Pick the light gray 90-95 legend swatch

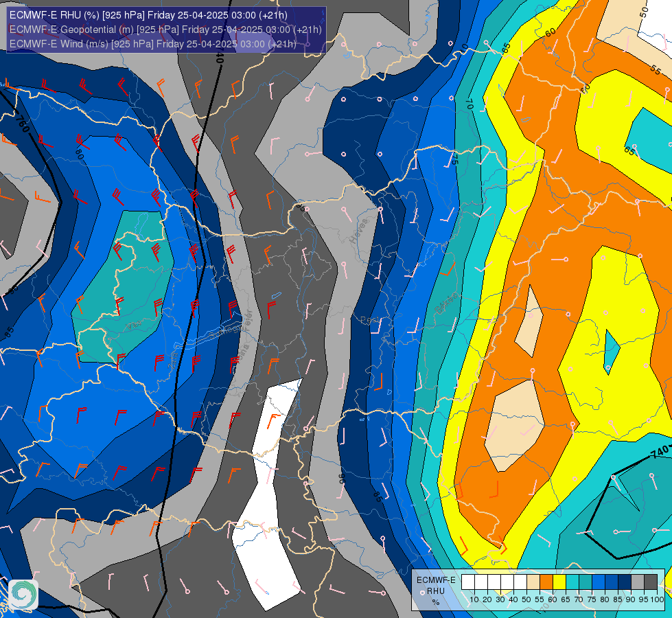click(638, 582)
